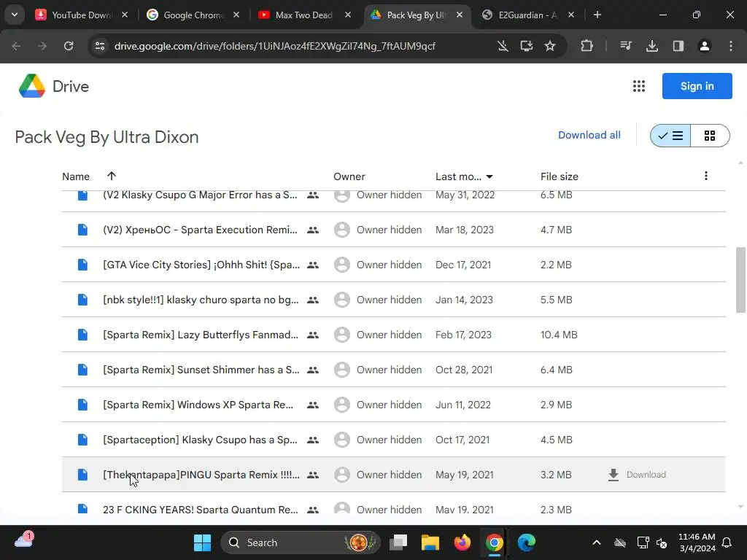Switch to Max Two Dead YouTube tab
The image size is (747, 560).
pyautogui.click(x=305, y=15)
